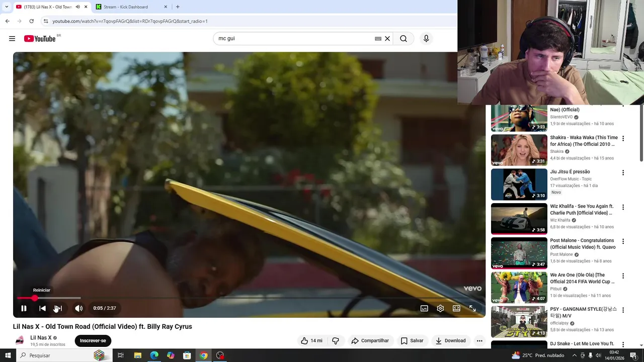Screen dimensions: 644x362
Task: Play Wiz Khalifa See You Again thumbnail
Action: tap(519, 219)
